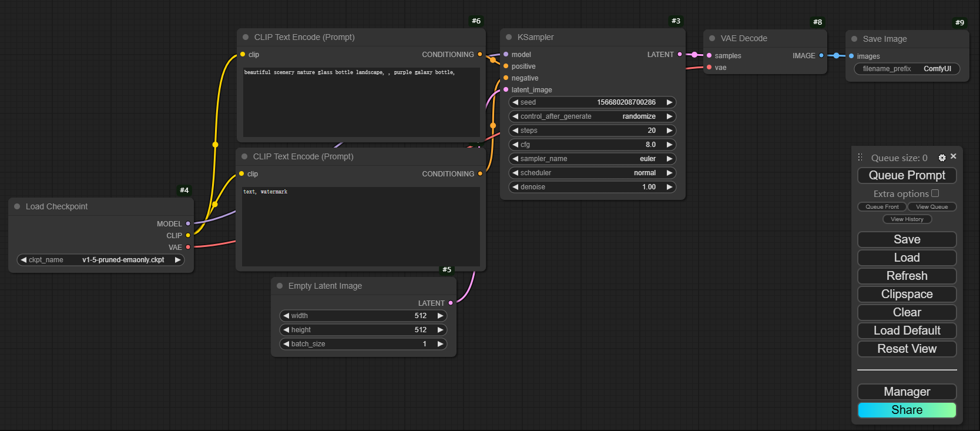The width and height of the screenshot is (980, 431).
Task: Click the Load button
Action: [x=907, y=258]
